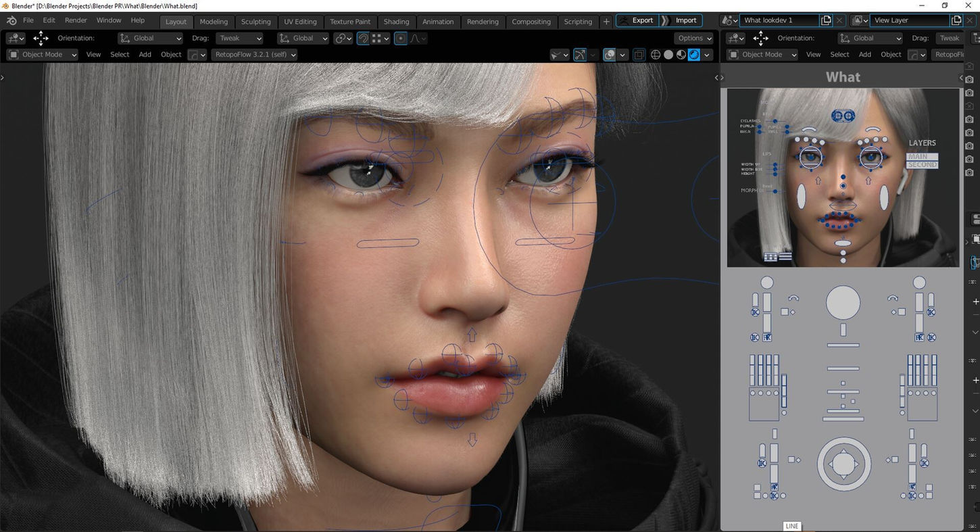Image resolution: width=980 pixels, height=532 pixels.
Task: Click the Move tool icon in main viewport header
Action: click(x=41, y=38)
